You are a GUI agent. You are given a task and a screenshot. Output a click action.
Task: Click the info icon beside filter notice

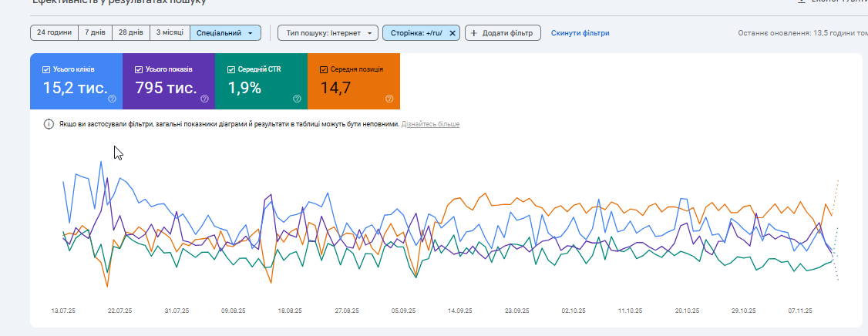[49, 124]
